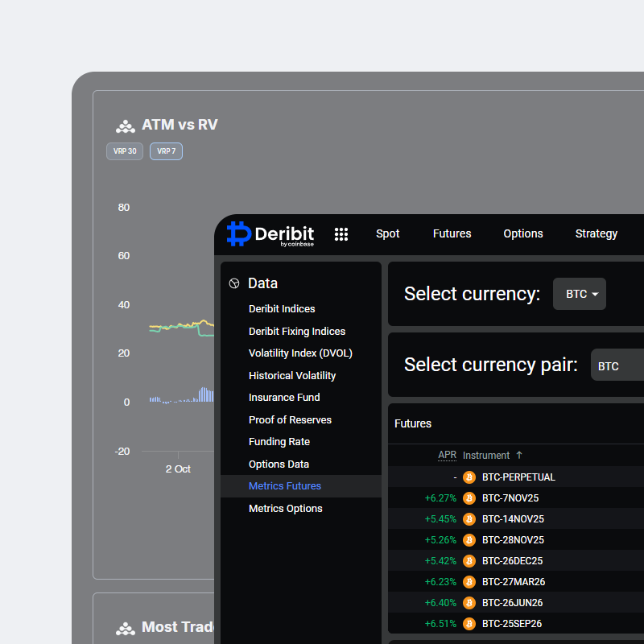
Task: Click the BTC-PERPETUAL bitcoin icon
Action: tap(469, 477)
